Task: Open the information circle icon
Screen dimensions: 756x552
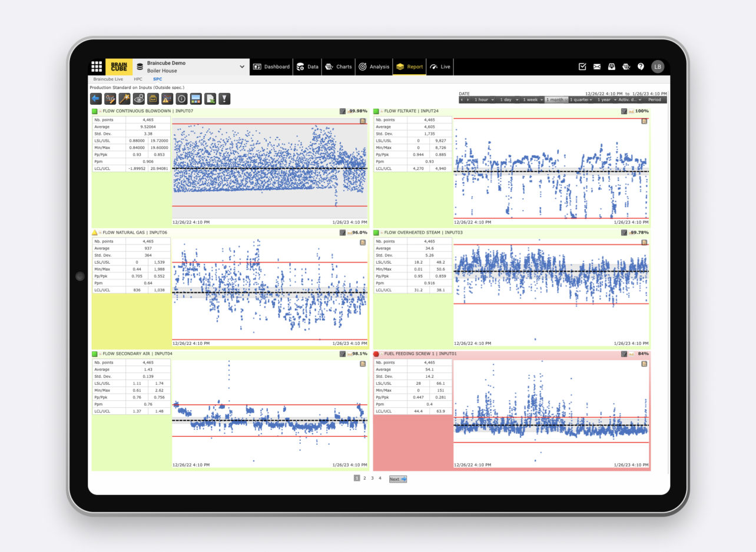Action: click(181, 99)
